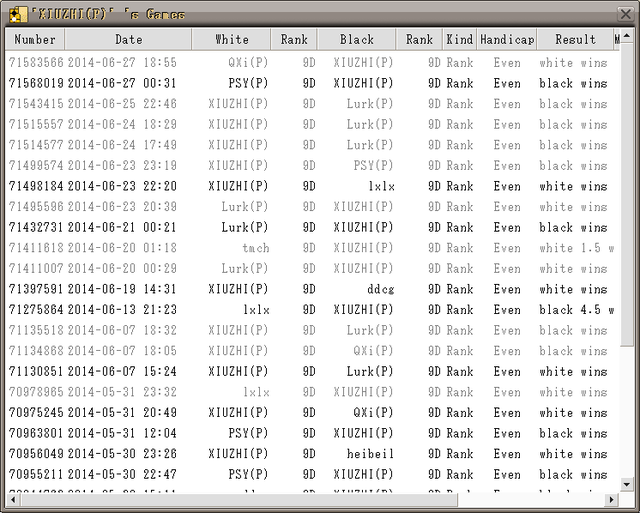Sort the list by the Number column header

35,40
